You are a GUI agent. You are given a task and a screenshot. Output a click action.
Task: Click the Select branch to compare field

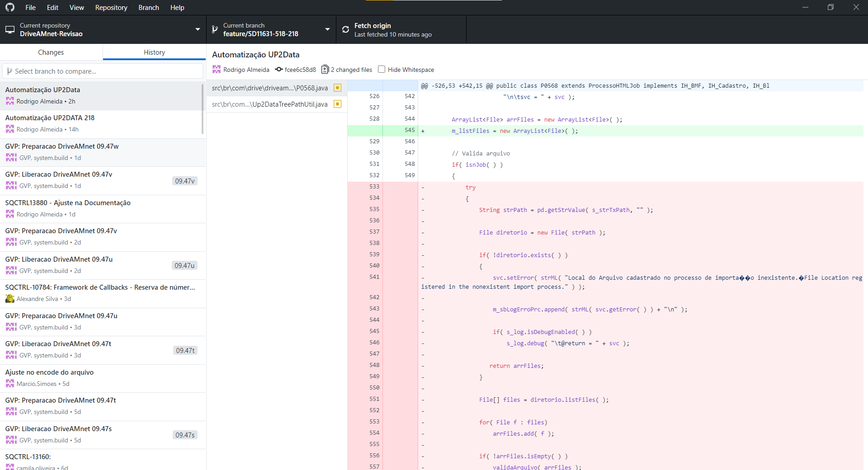coord(103,71)
